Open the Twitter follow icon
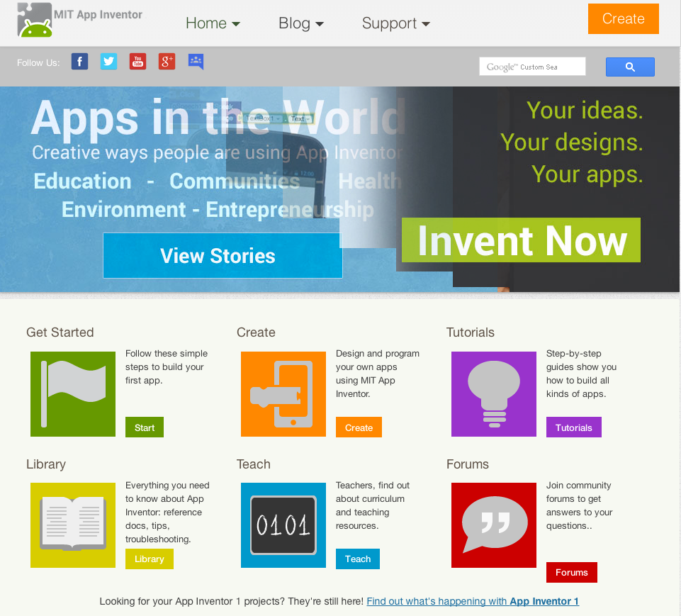Screen dimensions: 681x616 coord(108,62)
